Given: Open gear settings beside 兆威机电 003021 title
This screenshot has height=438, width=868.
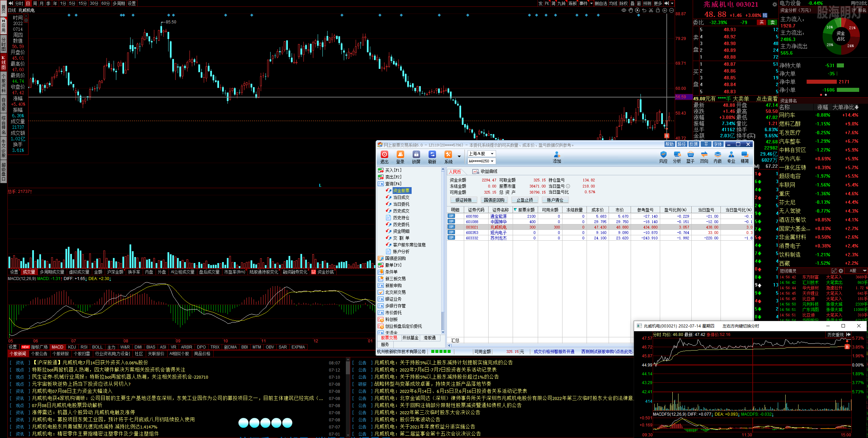Looking at the screenshot, I should [x=775, y=4].
